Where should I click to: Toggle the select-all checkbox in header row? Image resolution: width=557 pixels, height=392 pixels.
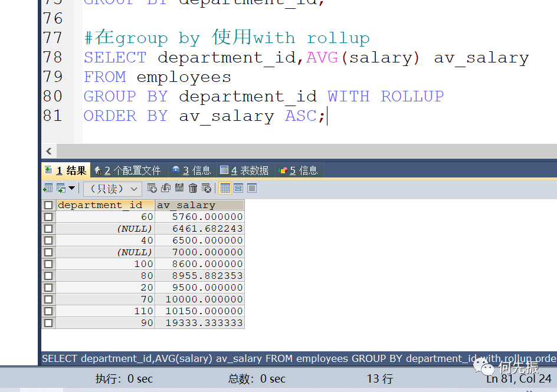pyautogui.click(x=48, y=205)
